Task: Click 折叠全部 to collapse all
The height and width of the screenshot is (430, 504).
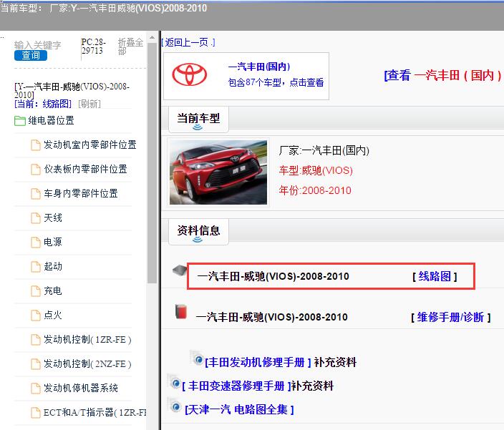Action: [x=130, y=47]
